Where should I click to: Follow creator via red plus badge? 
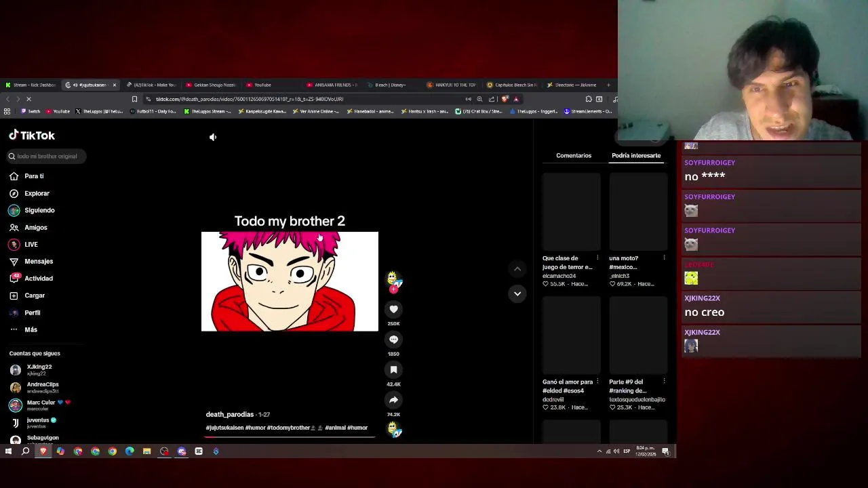click(x=393, y=289)
